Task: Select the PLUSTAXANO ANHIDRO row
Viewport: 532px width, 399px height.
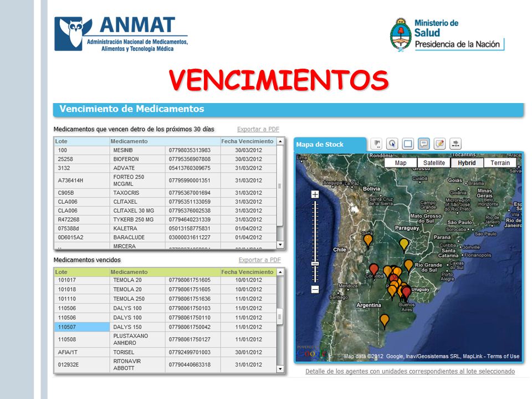Action: (x=165, y=339)
